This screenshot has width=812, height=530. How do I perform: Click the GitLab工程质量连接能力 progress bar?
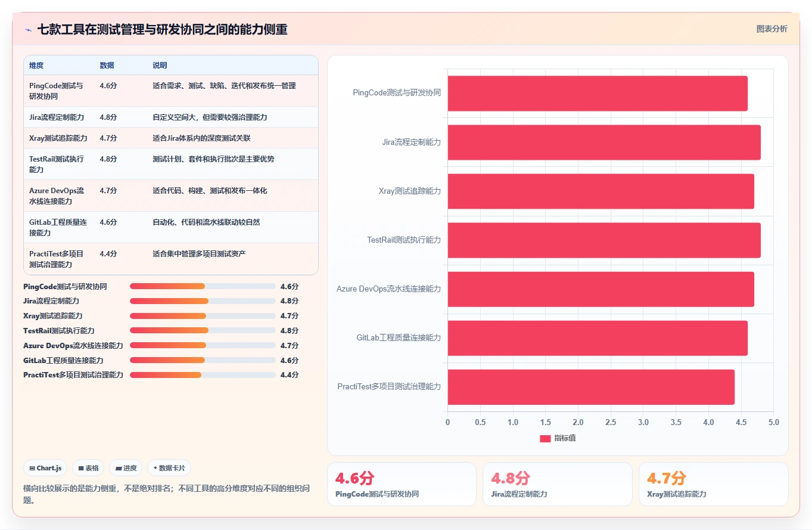(203, 360)
